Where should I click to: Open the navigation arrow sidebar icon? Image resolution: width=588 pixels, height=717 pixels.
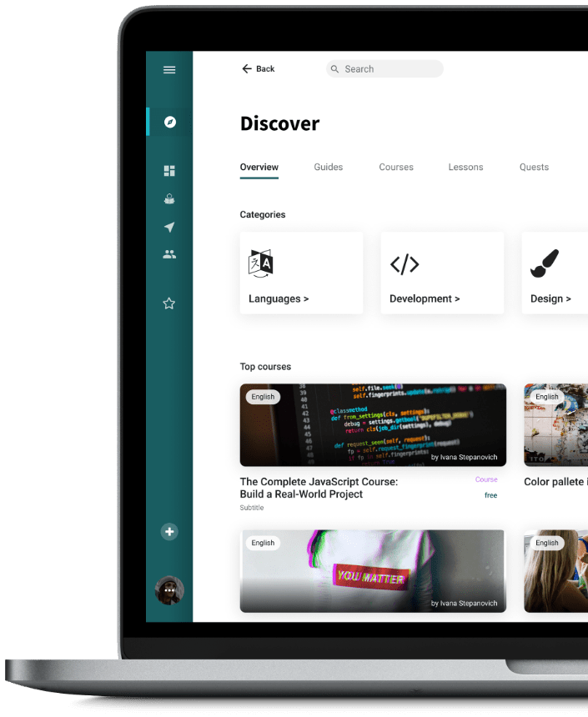[169, 227]
